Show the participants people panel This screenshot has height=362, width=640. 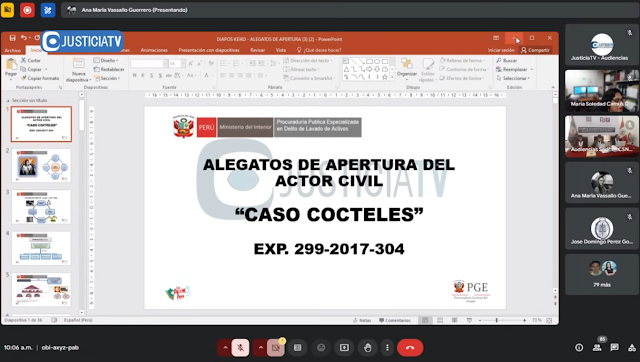coord(597,348)
